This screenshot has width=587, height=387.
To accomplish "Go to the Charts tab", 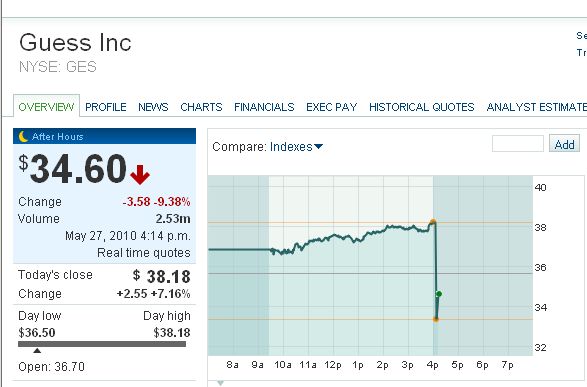I will pos(201,107).
